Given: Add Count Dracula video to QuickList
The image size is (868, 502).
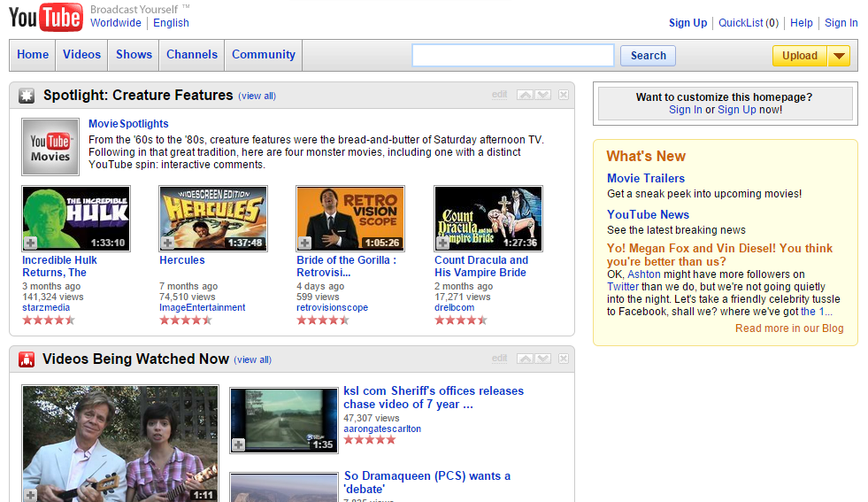Looking at the screenshot, I should click(x=443, y=243).
